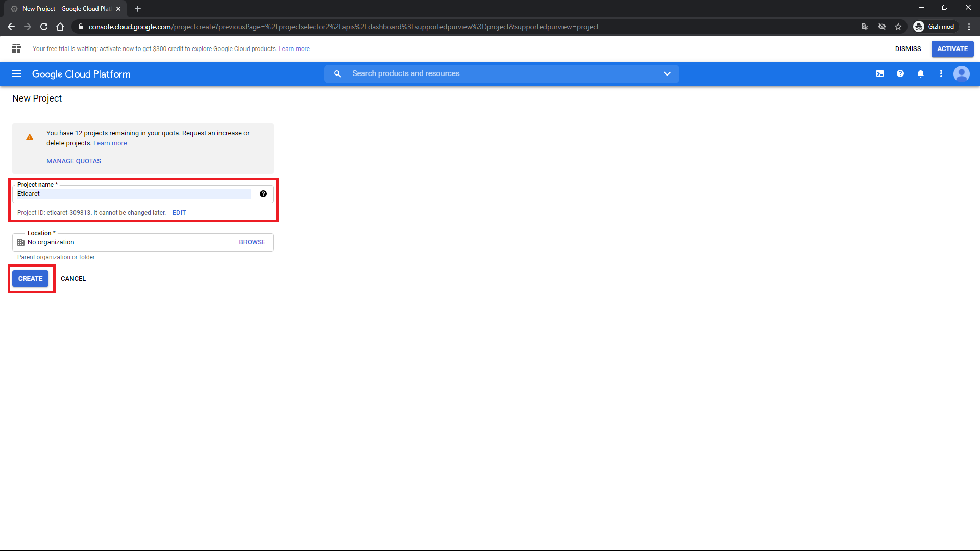Expand the search bar dropdown arrow
The height and width of the screenshot is (551, 980).
[667, 74]
